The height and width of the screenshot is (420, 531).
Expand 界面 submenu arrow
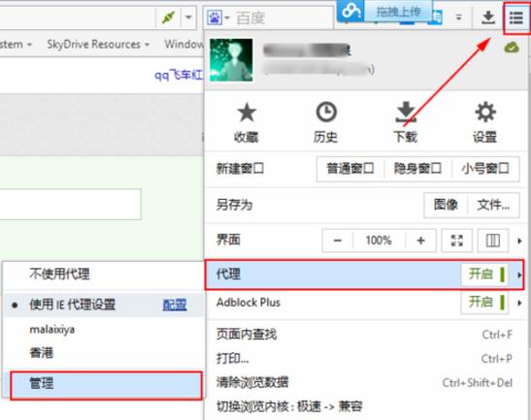[x=519, y=241]
